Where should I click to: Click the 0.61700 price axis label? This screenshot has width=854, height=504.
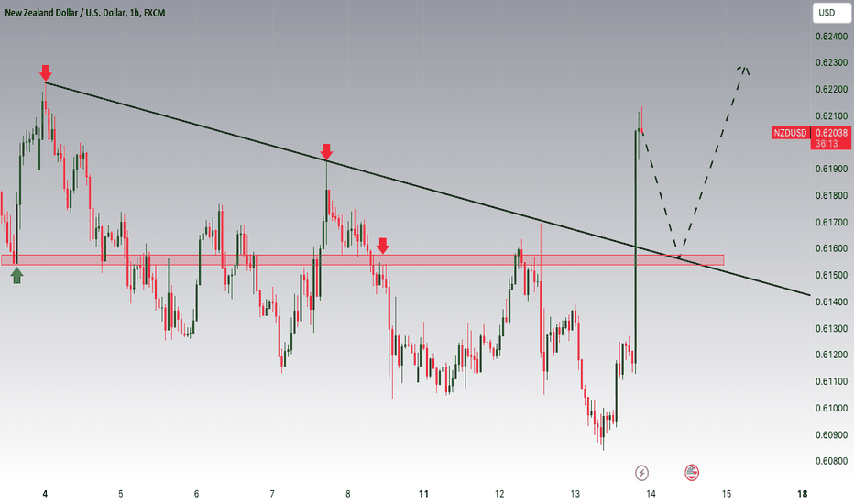832,223
